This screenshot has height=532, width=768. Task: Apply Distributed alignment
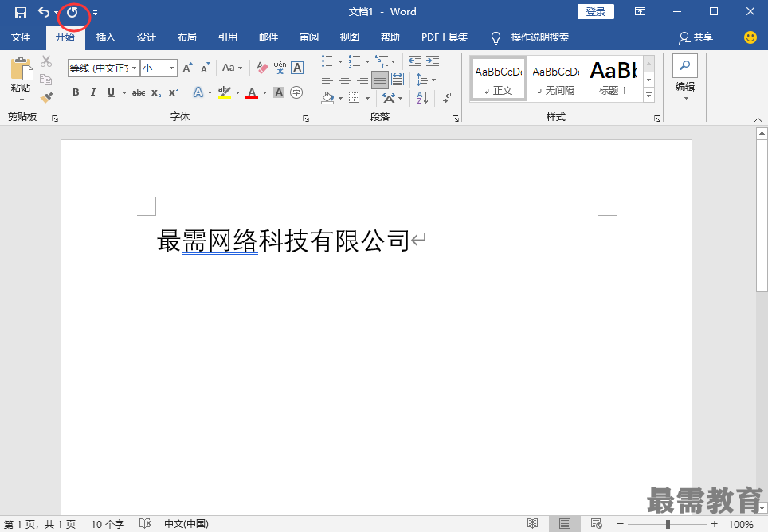point(398,80)
